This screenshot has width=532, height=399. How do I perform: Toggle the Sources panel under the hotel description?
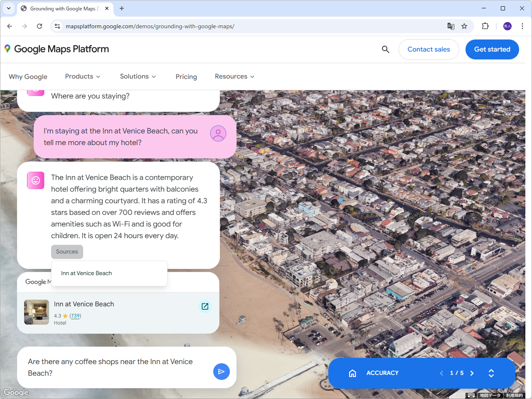click(67, 251)
